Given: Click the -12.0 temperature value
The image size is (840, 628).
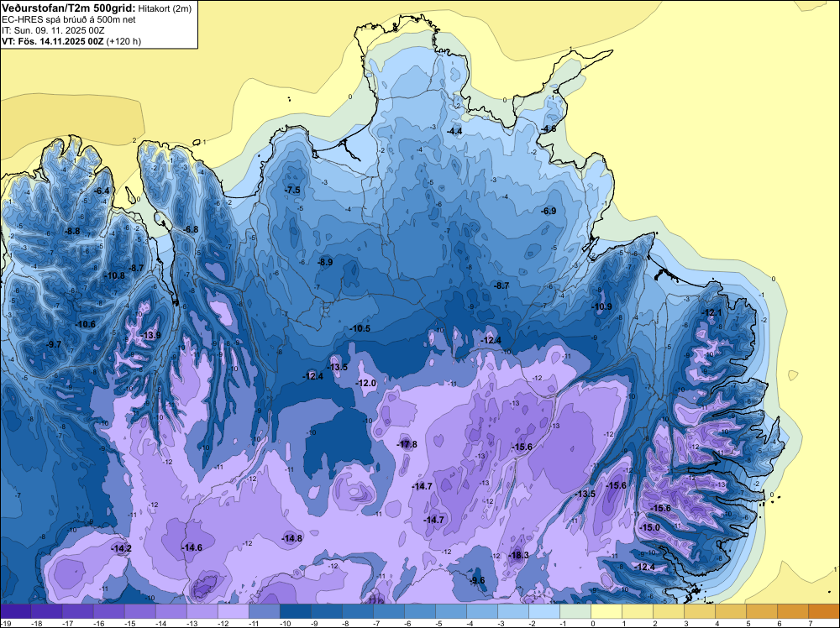Looking at the screenshot, I should pyautogui.click(x=366, y=383).
